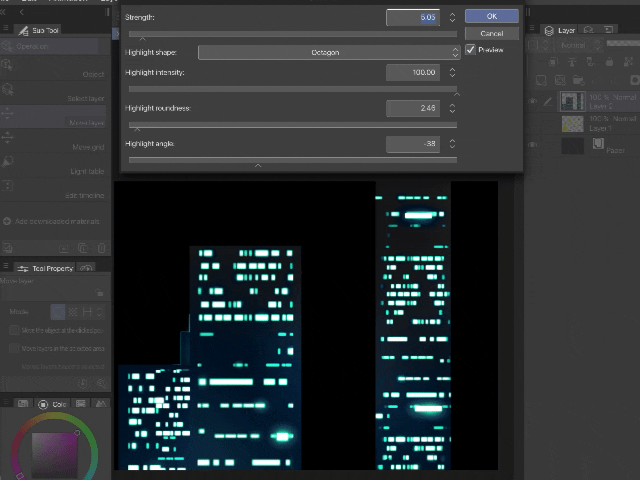This screenshot has height=480, width=640.
Task: Click the Add downloaded materials plus icon
Action: tap(7, 221)
